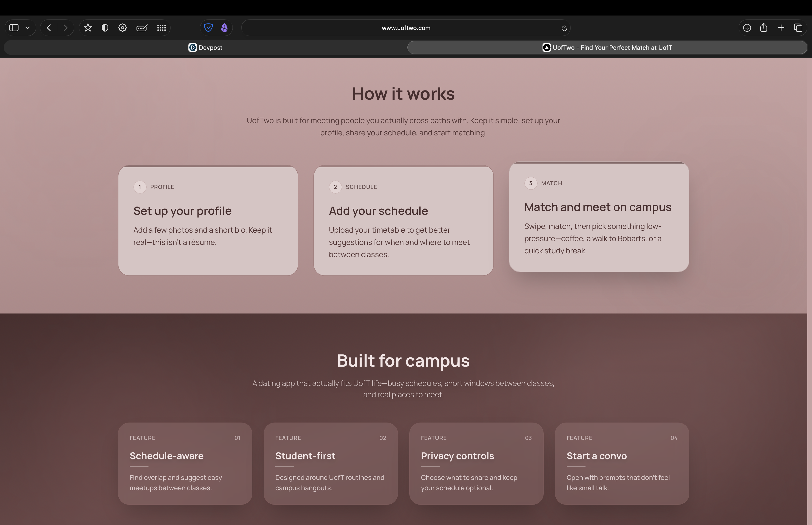Screen dimensions: 812x525
Task: Click the www.uoftwo.com address field
Action: click(x=406, y=28)
